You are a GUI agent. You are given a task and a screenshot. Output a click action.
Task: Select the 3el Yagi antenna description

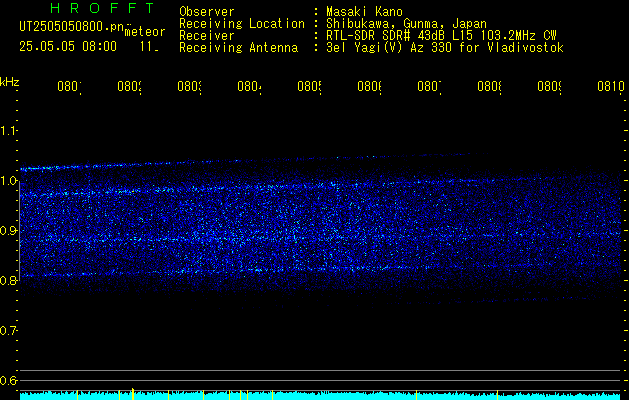tap(445, 48)
